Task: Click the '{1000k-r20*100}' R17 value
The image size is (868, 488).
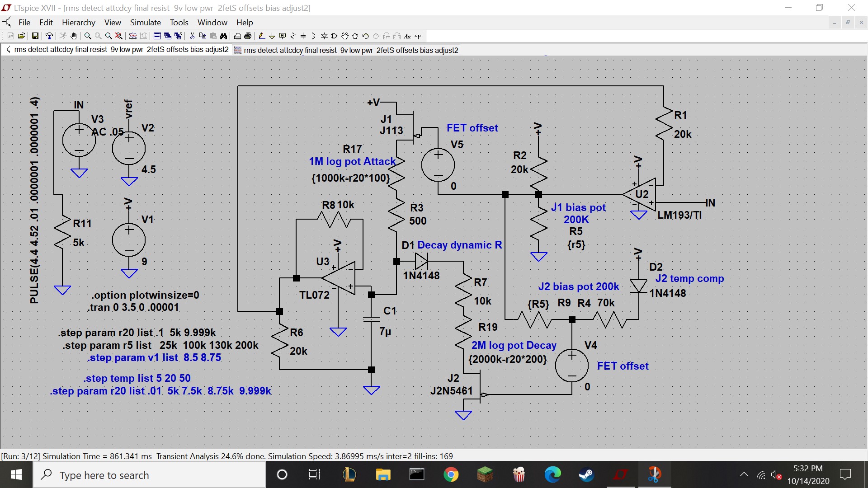Action: tap(351, 178)
